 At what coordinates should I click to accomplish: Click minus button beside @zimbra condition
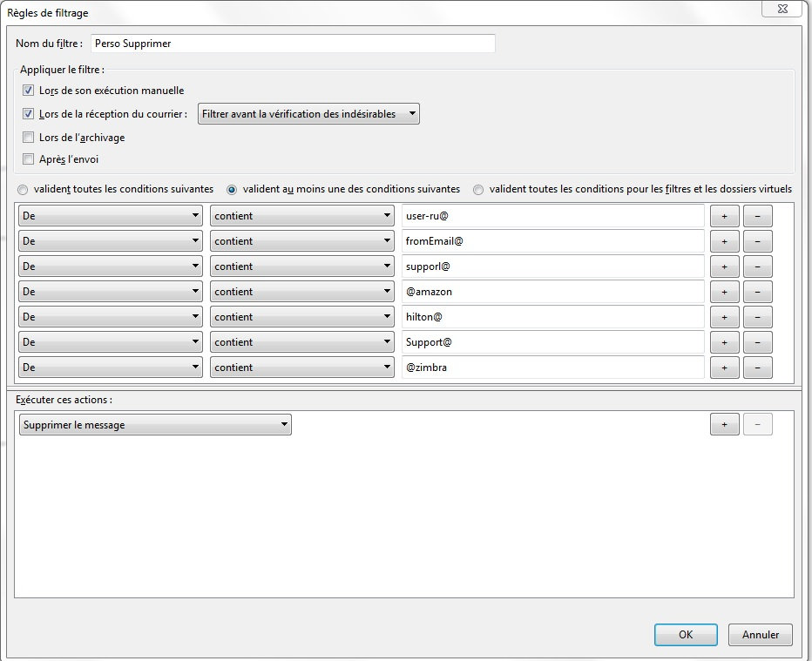click(x=757, y=368)
